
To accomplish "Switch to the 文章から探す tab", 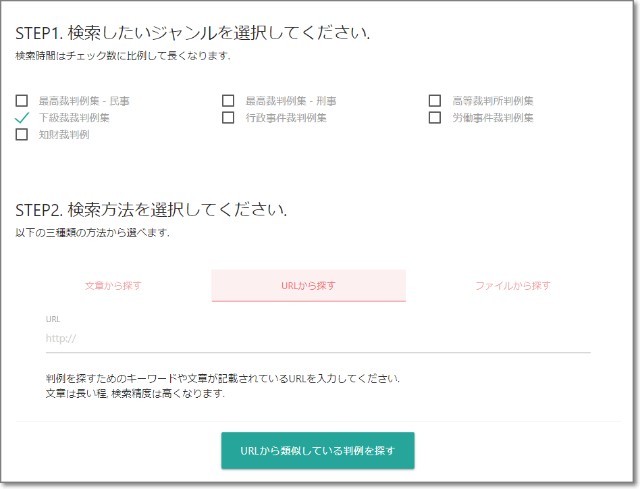I will click(113, 285).
